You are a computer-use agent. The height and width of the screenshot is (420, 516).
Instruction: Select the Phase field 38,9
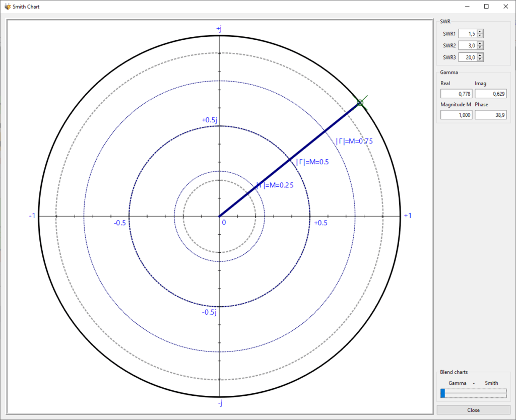click(490, 115)
